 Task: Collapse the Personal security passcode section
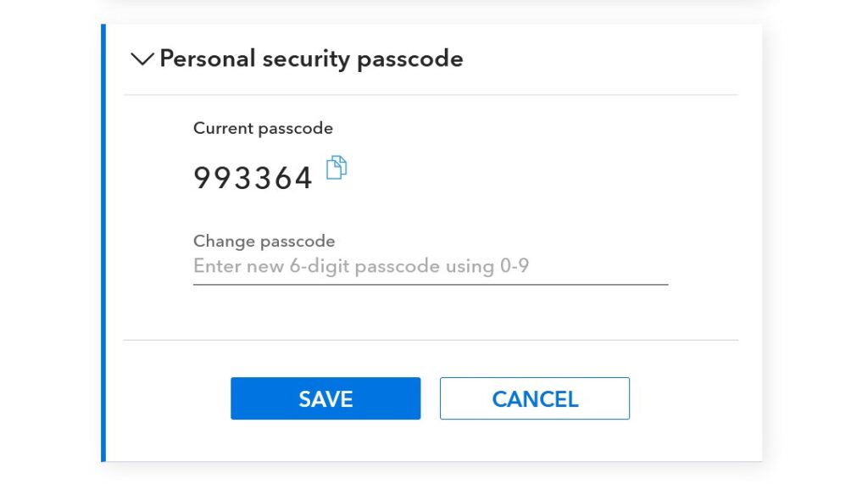point(142,58)
